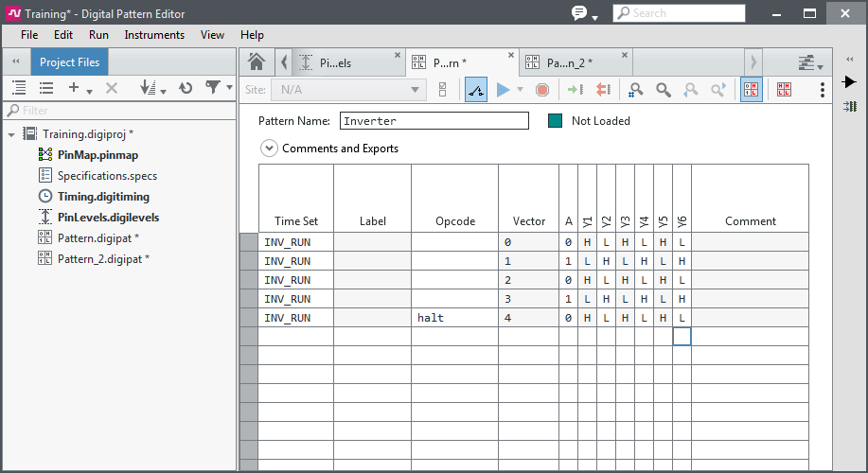
Task: Click the black arrow icon in right sidebar
Action: (x=849, y=82)
